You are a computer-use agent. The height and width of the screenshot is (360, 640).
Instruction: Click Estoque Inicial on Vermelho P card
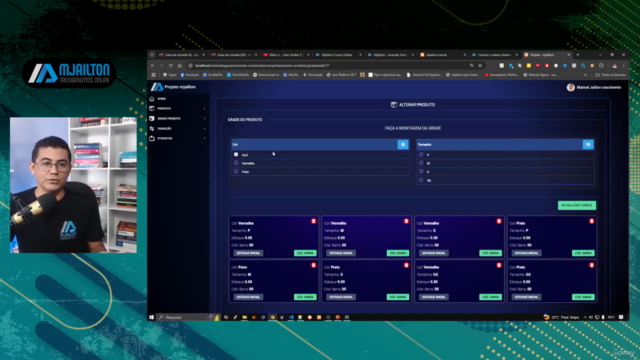249,253
